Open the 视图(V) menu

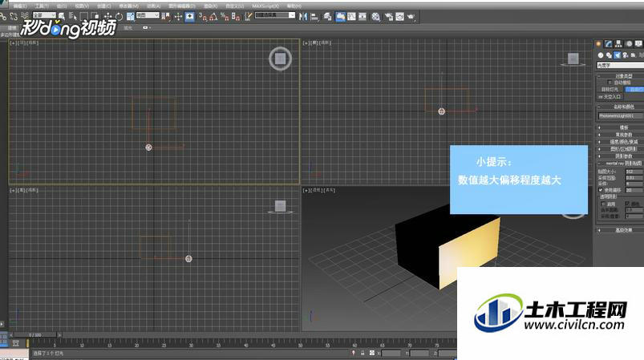point(82,6)
